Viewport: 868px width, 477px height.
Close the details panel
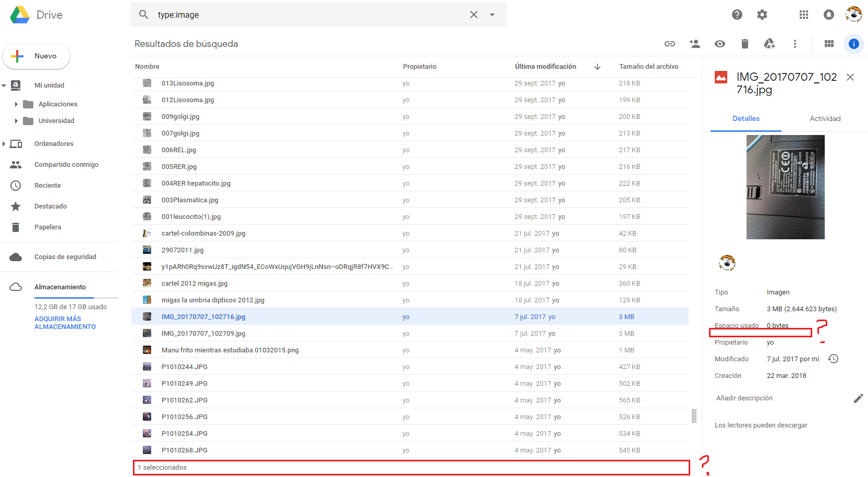tap(850, 77)
